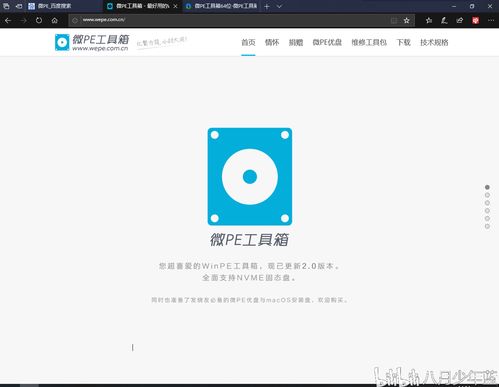This screenshot has height=387, width=499.
Task: Select the first page indicator dot
Action: coord(487,187)
